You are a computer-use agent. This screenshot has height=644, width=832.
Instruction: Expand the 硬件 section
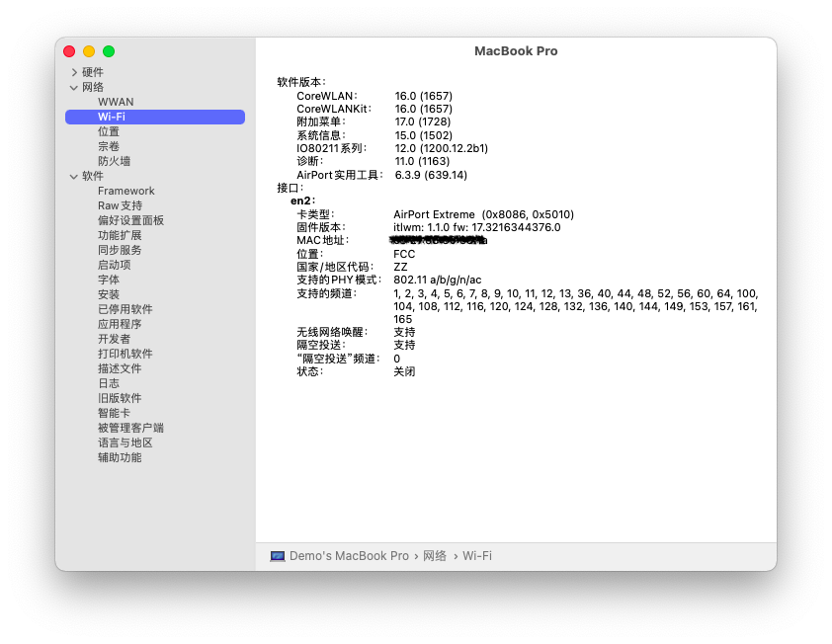click(x=74, y=72)
